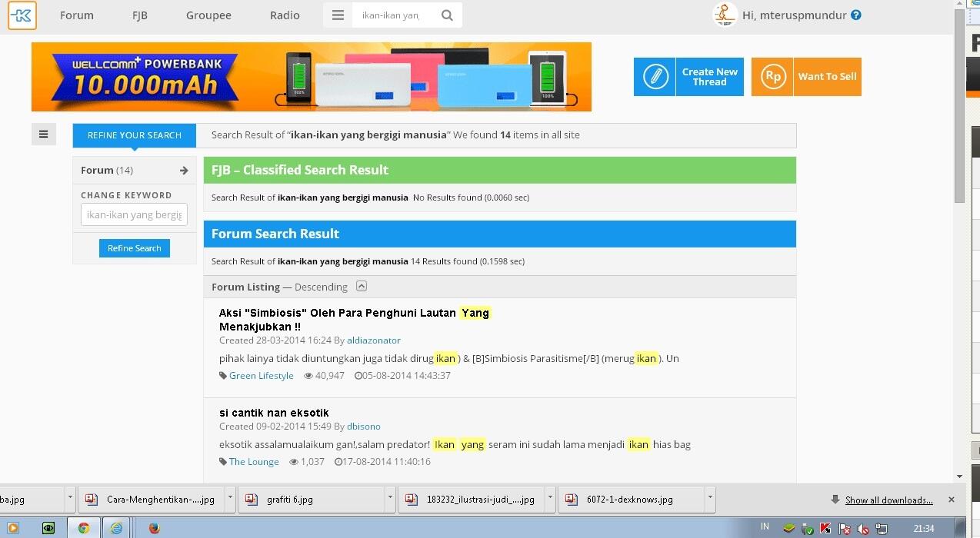Open the Green Lifestyle category link
This screenshot has height=538, width=980.
point(262,376)
